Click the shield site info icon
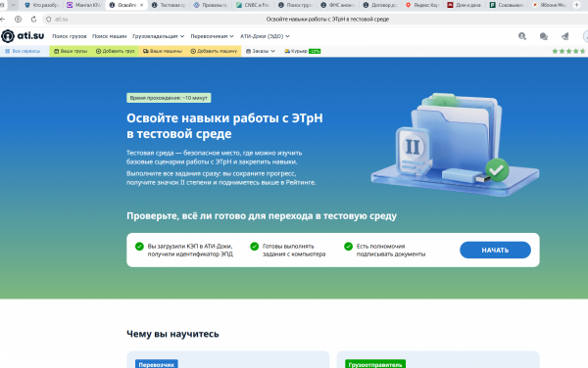The width and height of the screenshot is (588, 368). [x=48, y=20]
